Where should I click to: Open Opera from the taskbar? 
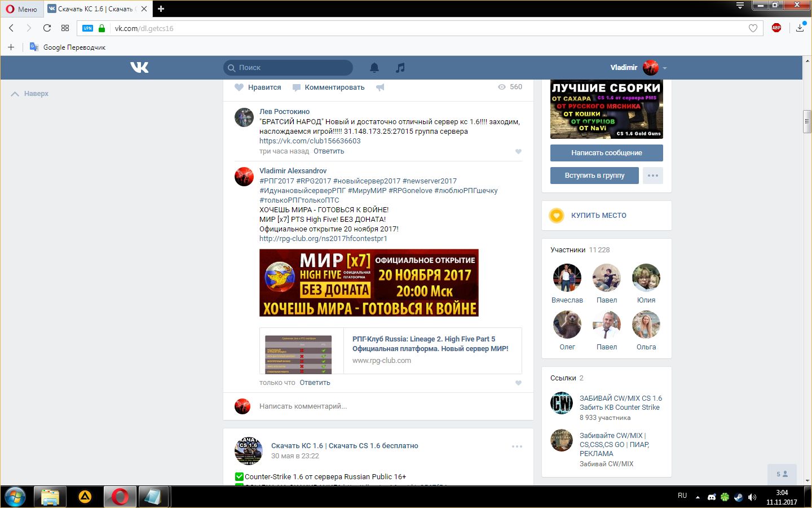120,497
